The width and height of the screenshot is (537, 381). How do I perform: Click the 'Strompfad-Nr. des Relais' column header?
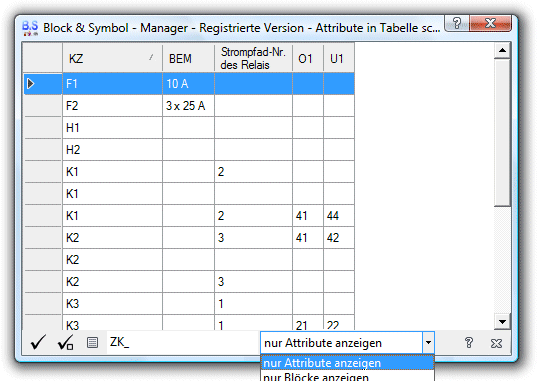pos(253,58)
